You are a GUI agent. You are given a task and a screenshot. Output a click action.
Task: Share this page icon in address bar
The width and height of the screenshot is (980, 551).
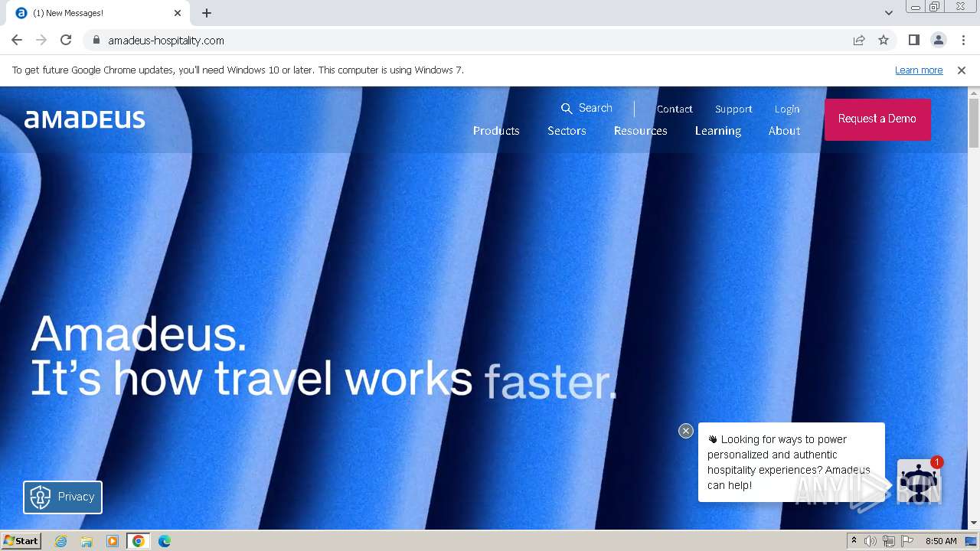[x=859, y=40]
